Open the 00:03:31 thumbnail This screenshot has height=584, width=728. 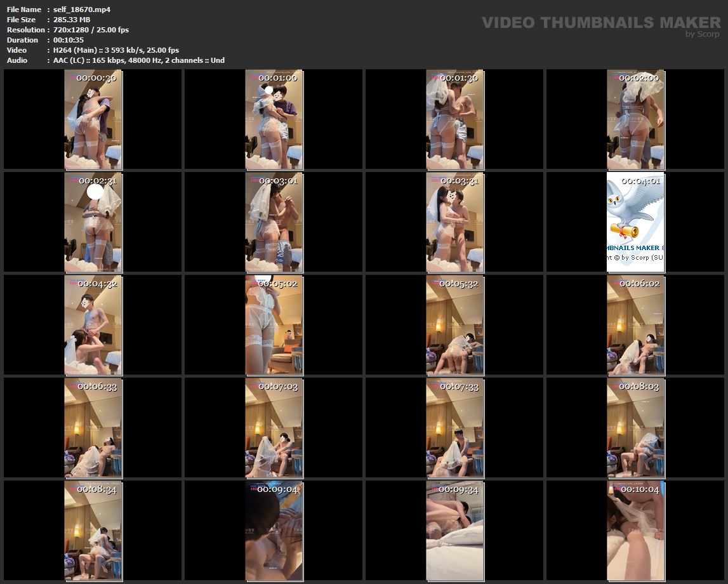454,222
